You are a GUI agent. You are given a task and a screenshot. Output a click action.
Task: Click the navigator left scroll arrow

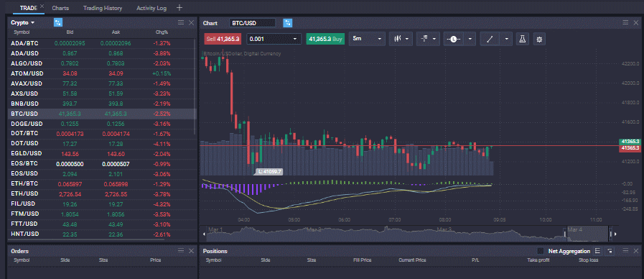[x=204, y=234]
